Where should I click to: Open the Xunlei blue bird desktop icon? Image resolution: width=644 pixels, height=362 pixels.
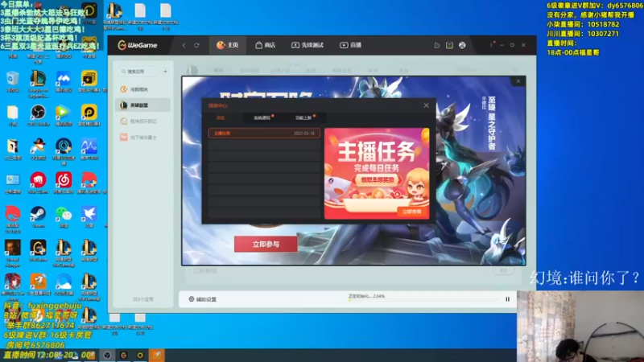coord(89,216)
